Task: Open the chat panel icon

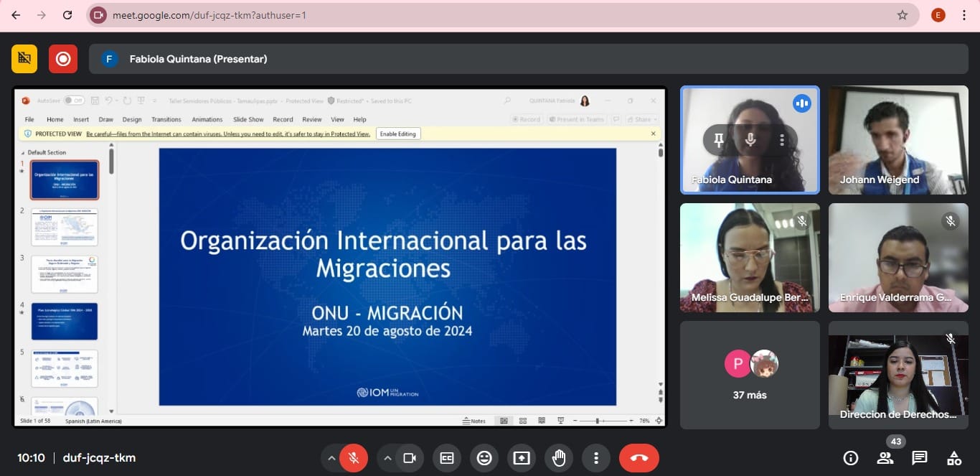Action: tap(919, 458)
